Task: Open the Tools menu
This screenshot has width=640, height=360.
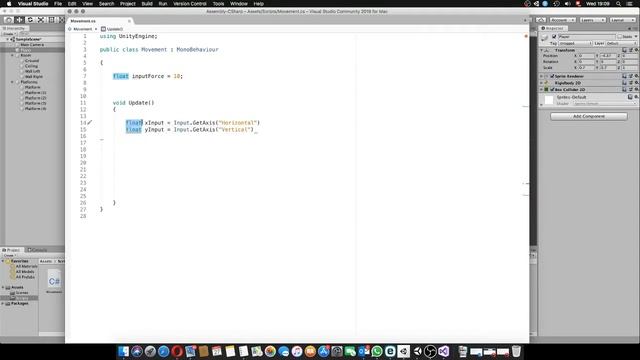Action: coord(218,4)
